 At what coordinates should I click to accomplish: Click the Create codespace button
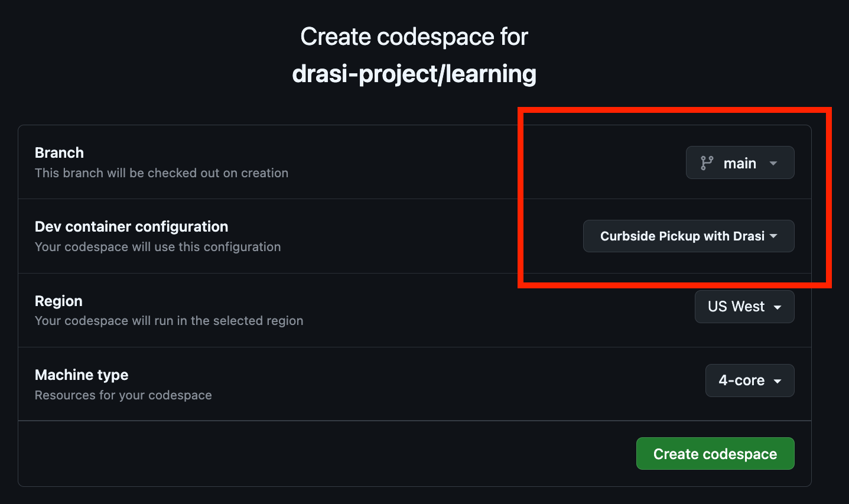tap(715, 453)
